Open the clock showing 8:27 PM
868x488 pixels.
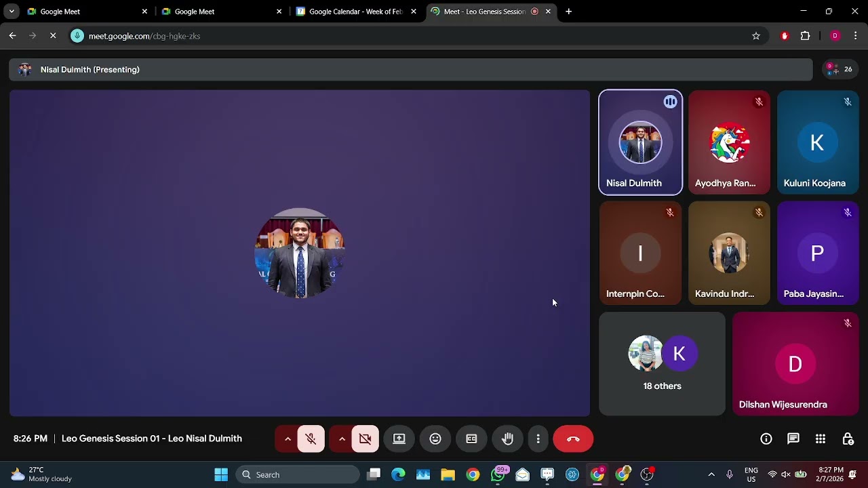click(x=831, y=474)
